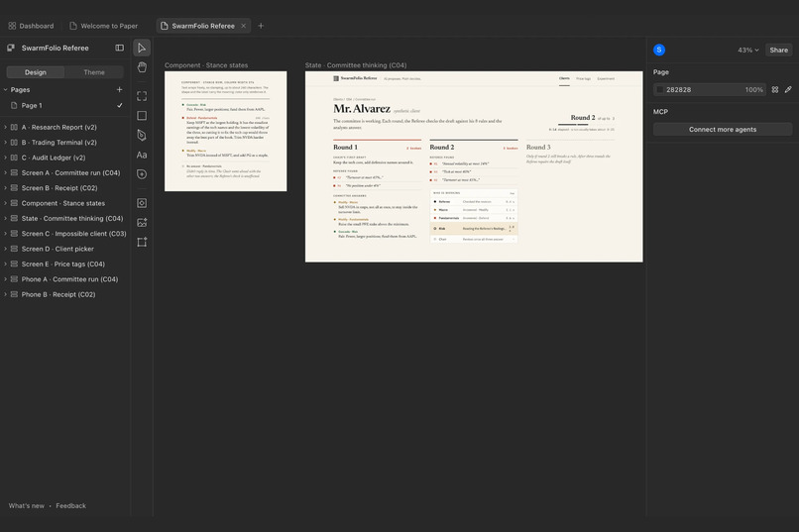Click the Page 1 active checkmark
Image resolution: width=799 pixels, height=532 pixels.
(120, 105)
